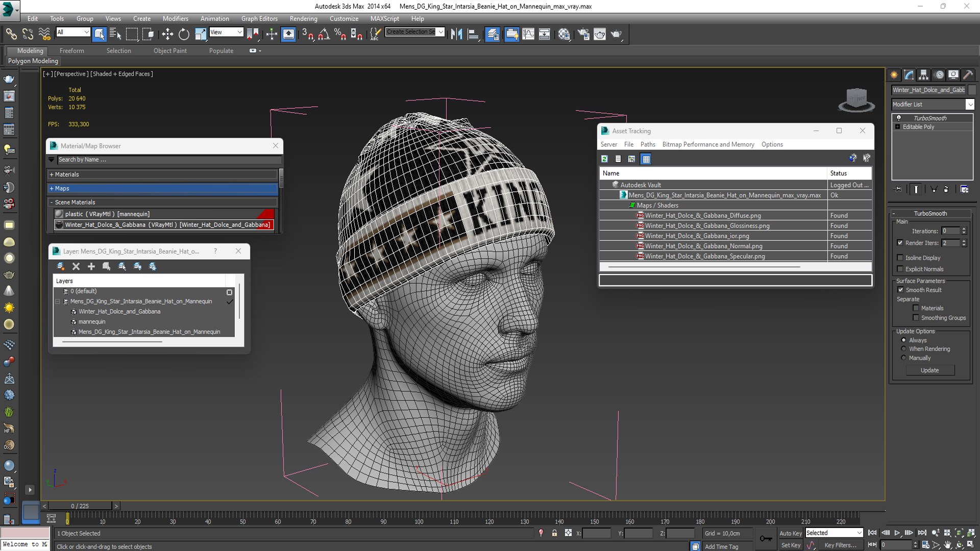The image size is (980, 551).
Task: Click Refresh icon in Asset Tracking window
Action: point(604,159)
